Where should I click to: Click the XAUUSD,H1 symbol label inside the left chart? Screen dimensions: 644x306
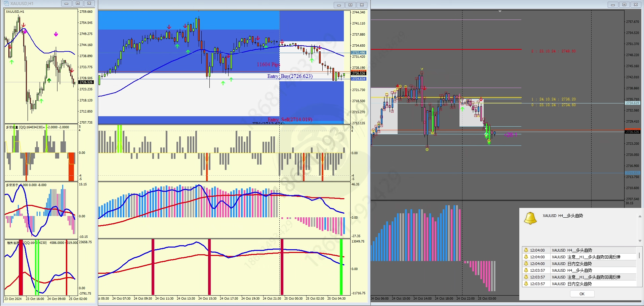[15, 12]
